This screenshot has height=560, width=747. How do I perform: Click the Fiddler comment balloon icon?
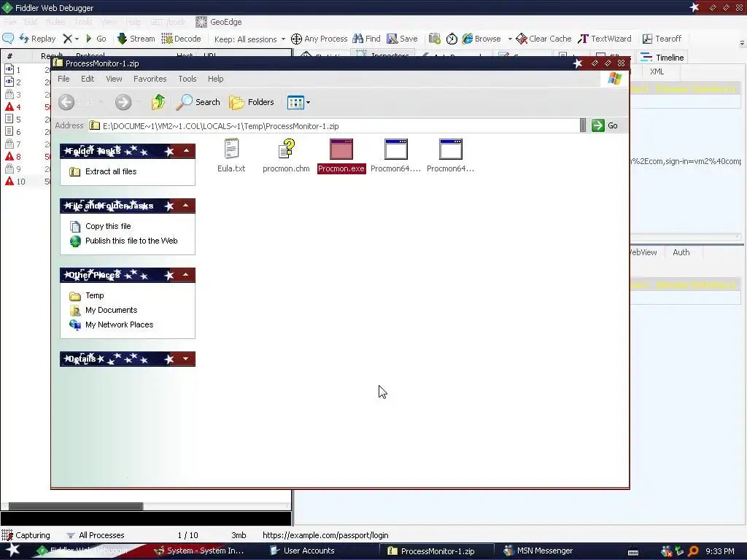(x=8, y=39)
